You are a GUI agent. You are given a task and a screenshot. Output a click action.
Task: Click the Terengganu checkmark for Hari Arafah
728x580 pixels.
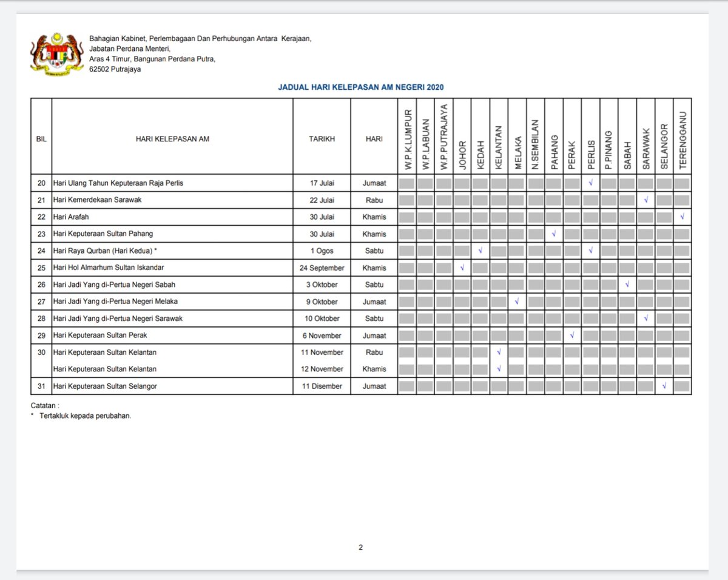[x=682, y=217]
